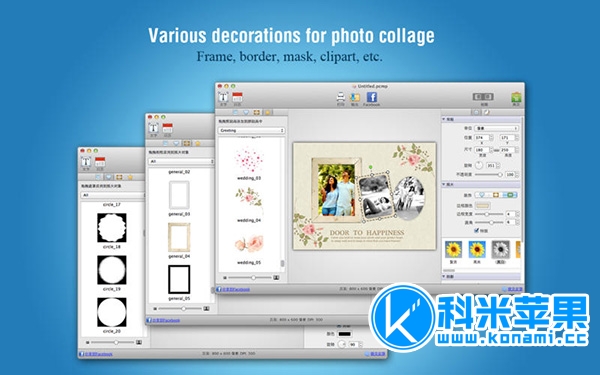
Task: Choose the heart mask decoration option
Action: coord(482,195)
